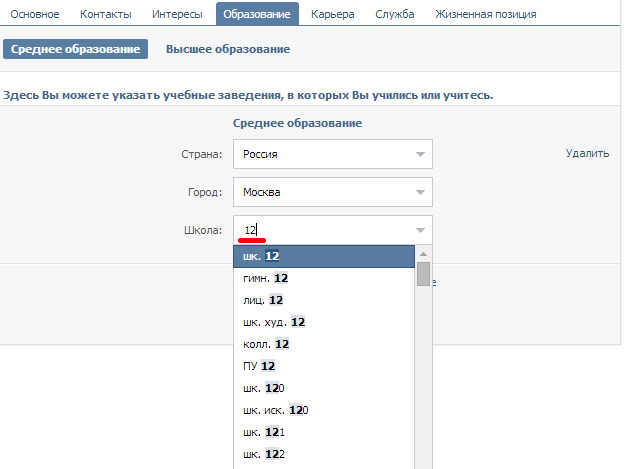
Task: Expand the Город dropdown arrow
Action: (x=420, y=192)
